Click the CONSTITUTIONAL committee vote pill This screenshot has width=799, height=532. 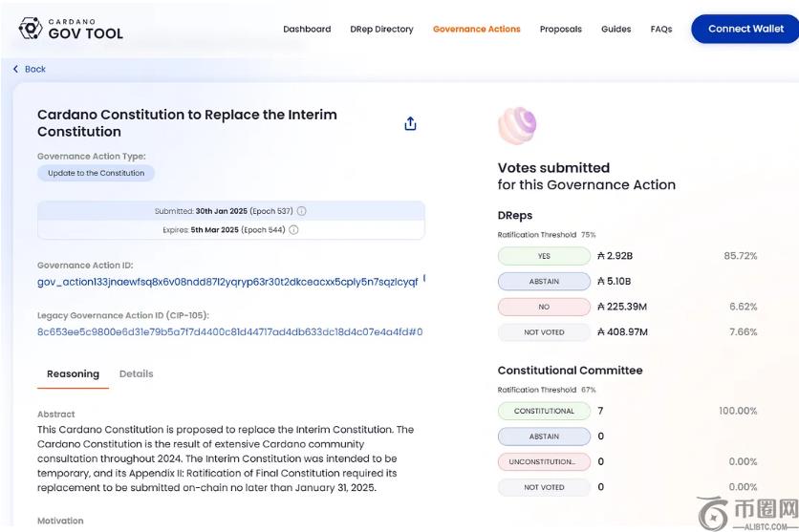tap(544, 411)
